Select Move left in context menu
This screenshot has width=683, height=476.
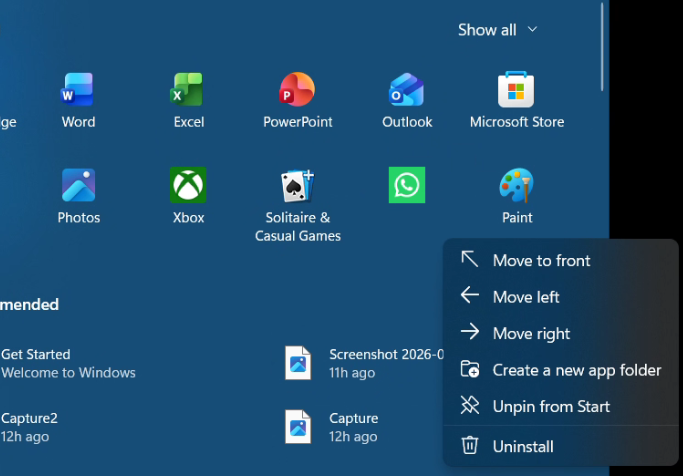561,297
